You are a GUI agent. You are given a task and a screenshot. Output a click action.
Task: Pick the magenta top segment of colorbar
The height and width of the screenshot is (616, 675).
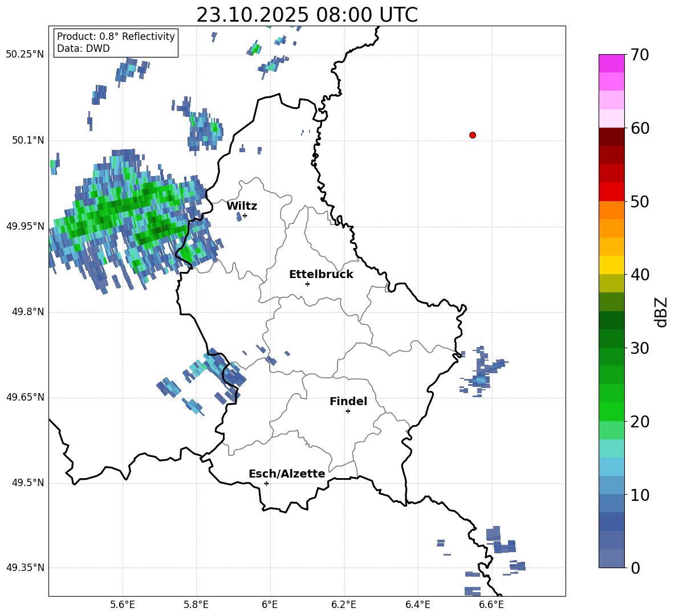(611, 64)
